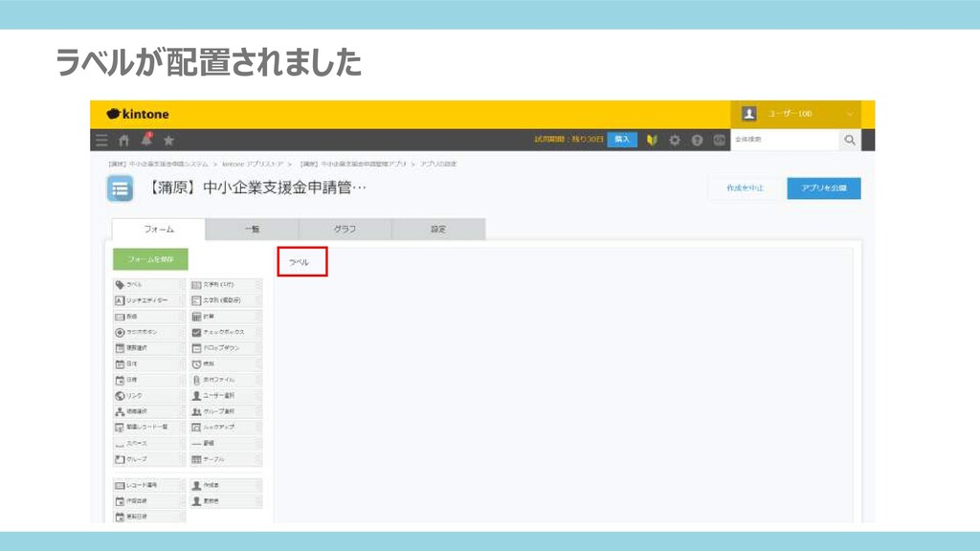Open the settings gear icon
The width and height of the screenshot is (980, 551).
pos(675,140)
